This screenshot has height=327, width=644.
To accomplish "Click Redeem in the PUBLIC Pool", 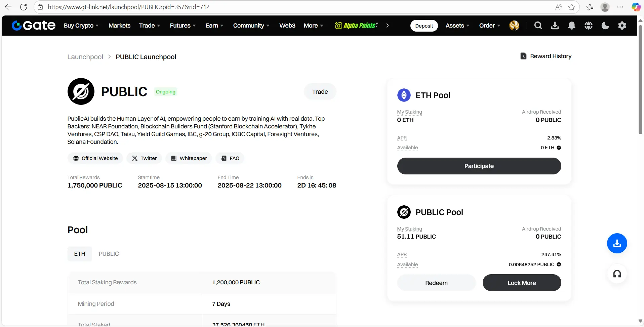I will (436, 283).
